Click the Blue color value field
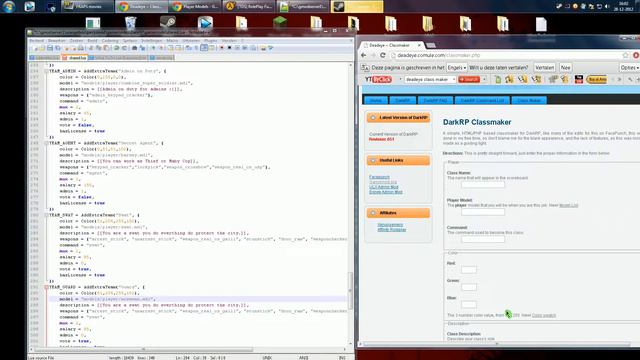 point(469,304)
